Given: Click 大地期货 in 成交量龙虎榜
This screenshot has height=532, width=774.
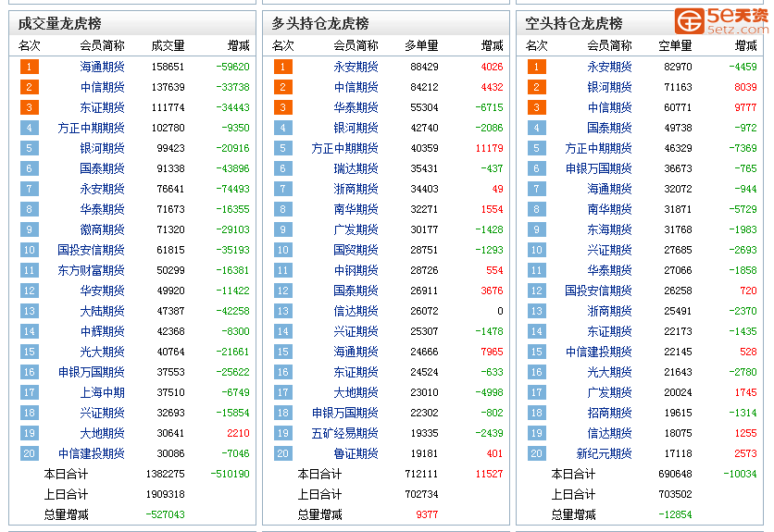Looking at the screenshot, I should [x=102, y=433].
